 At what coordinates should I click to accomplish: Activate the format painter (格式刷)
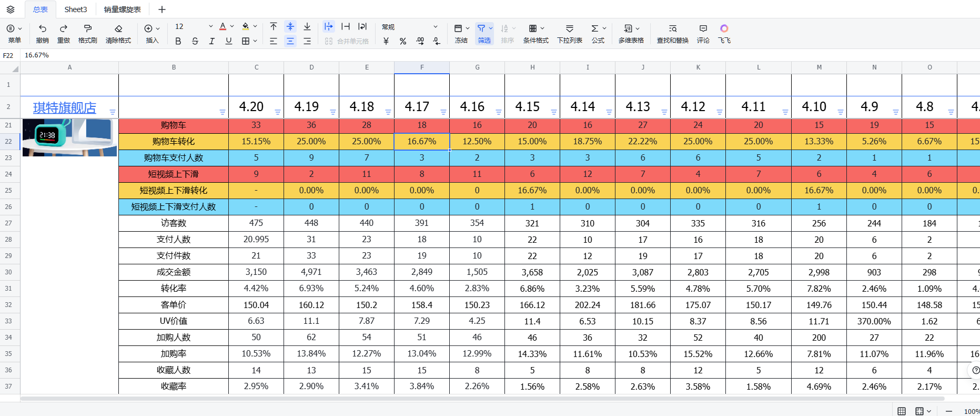click(x=88, y=33)
